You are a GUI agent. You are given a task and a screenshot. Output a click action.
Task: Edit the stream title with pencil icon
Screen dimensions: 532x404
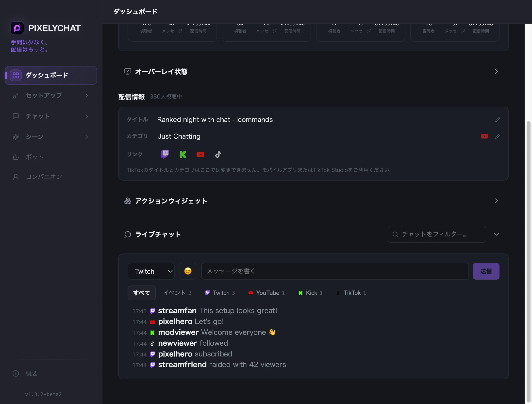coord(498,119)
